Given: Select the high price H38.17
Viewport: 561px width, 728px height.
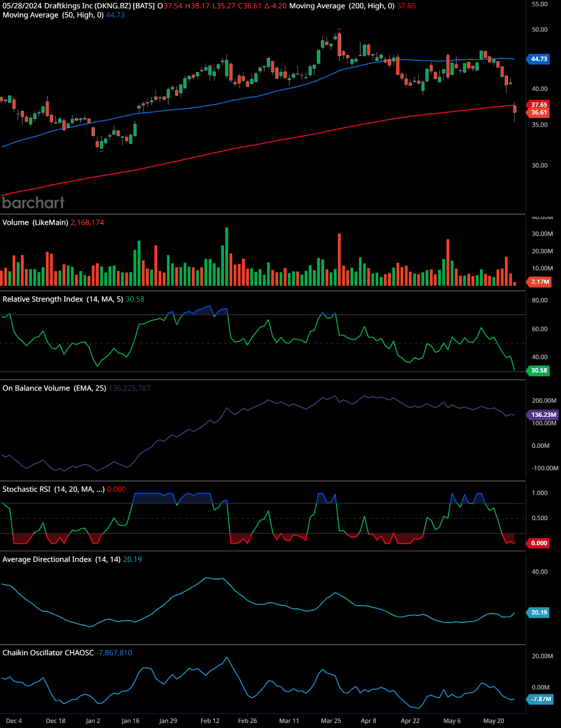Looking at the screenshot, I should click(197, 6).
